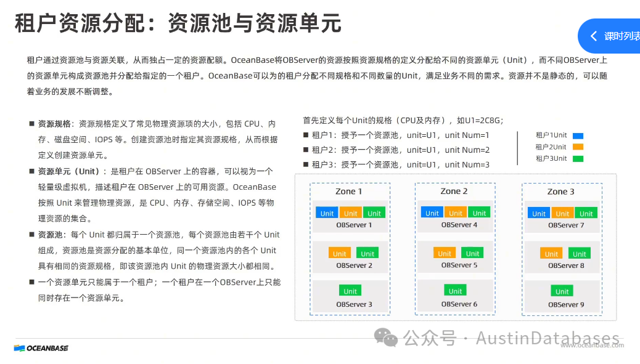Click the line 首先定义每个Unit的规格
The height and width of the screenshot is (364, 640).
pyautogui.click(x=403, y=121)
